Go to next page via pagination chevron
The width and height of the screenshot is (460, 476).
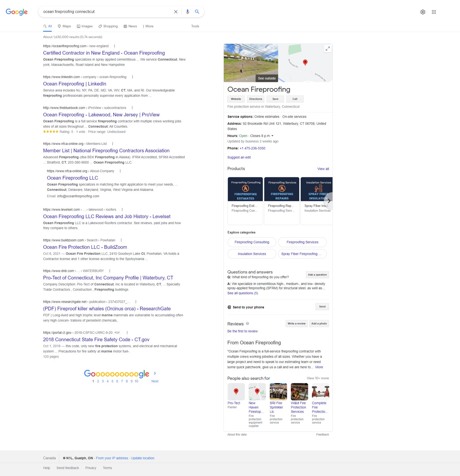pyautogui.click(x=155, y=373)
